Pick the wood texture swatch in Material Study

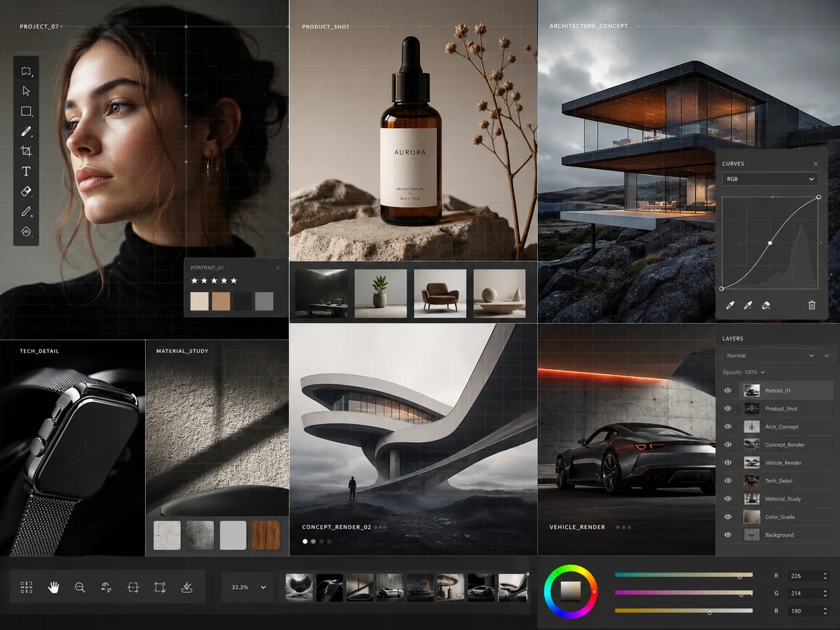(x=266, y=535)
